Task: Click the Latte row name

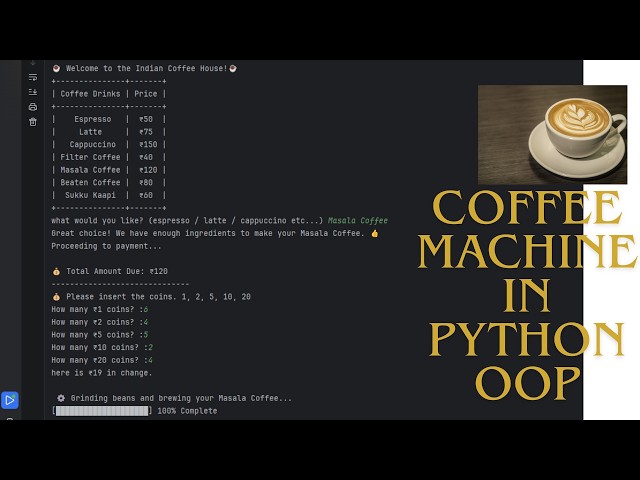Action: pyautogui.click(x=90, y=132)
